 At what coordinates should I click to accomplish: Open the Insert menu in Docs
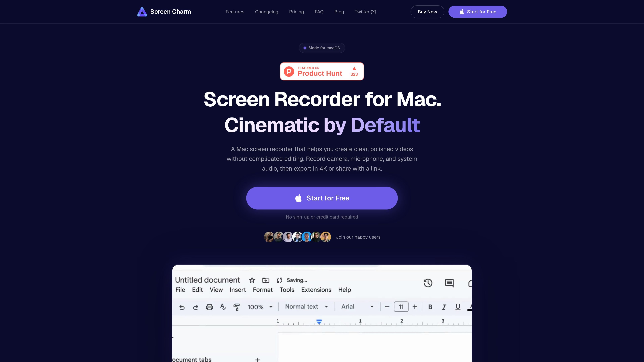237,290
